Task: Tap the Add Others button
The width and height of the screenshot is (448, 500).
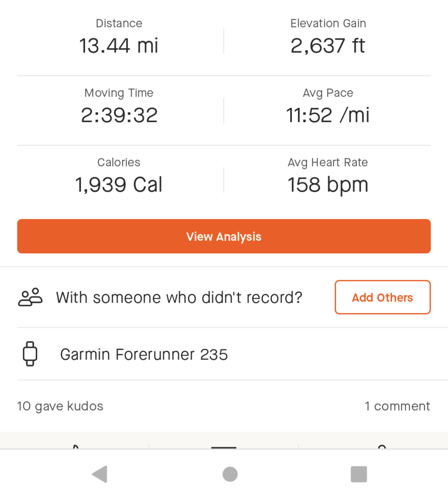Action: (x=383, y=297)
